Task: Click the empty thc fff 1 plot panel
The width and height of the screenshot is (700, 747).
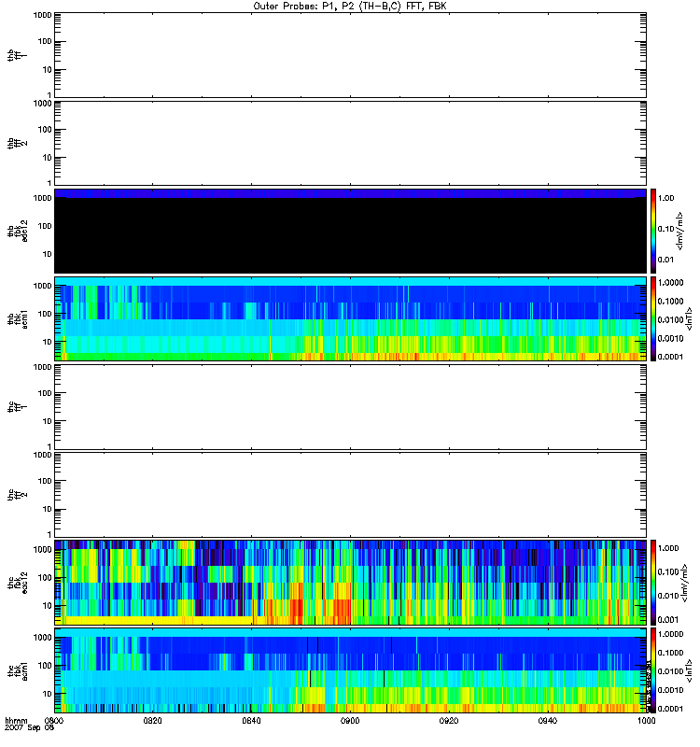Action: click(350, 407)
